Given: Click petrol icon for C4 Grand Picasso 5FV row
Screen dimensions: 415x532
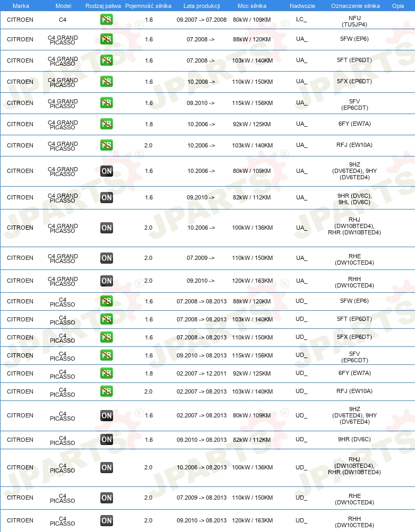Looking at the screenshot, I should [x=107, y=103].
